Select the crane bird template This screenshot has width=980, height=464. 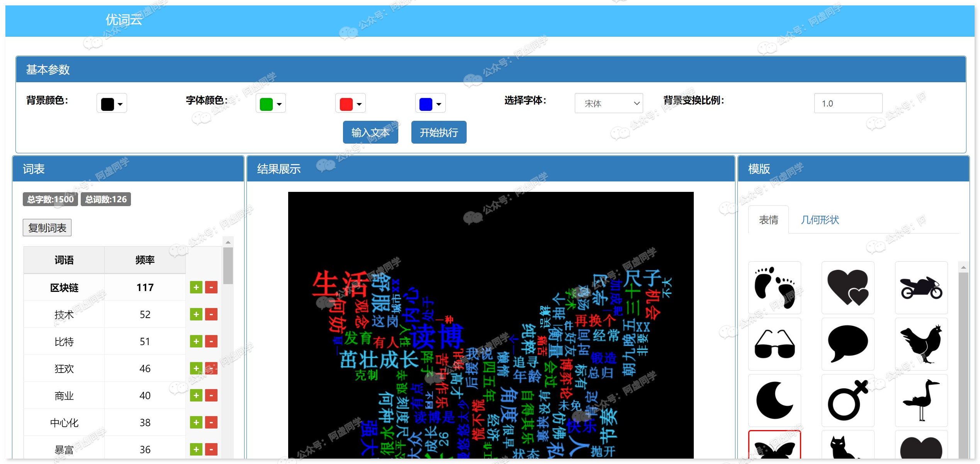click(x=921, y=400)
